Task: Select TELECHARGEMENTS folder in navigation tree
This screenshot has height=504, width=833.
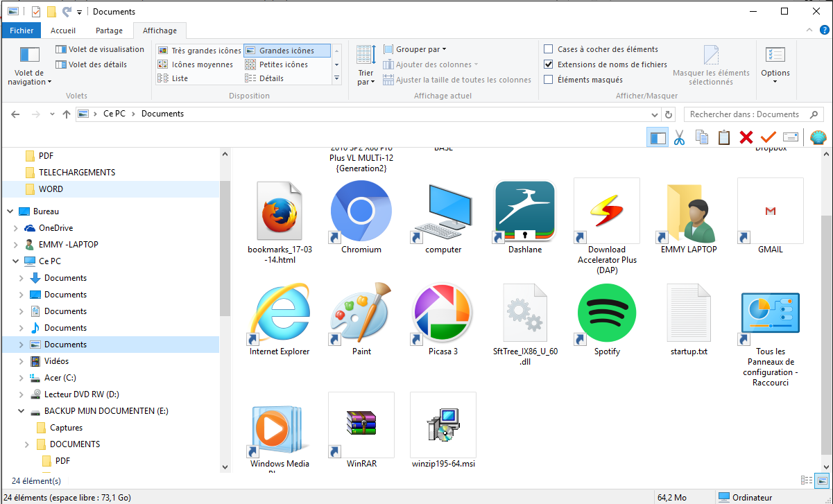Action: point(77,172)
